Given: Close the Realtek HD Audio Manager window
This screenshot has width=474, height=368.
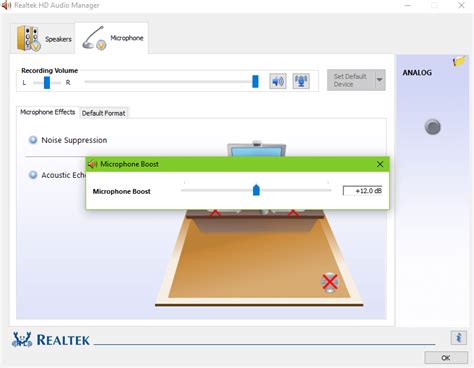Looking at the screenshot, I should pos(461,5).
